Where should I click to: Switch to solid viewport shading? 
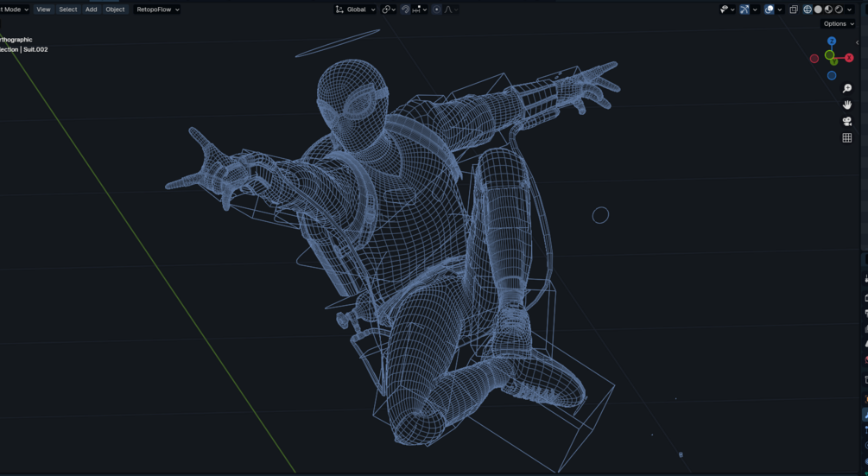click(818, 10)
